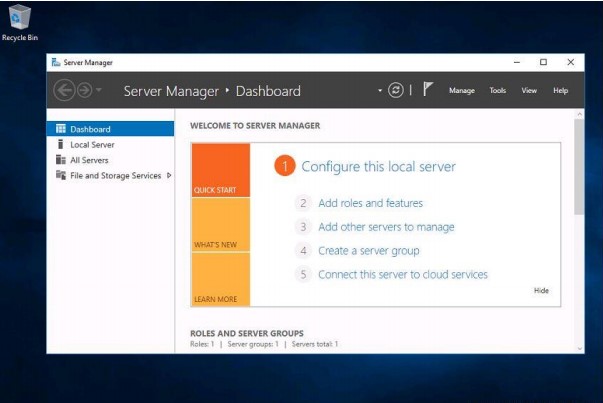Open the What's New tile
603x403 pixels.
coord(221,225)
